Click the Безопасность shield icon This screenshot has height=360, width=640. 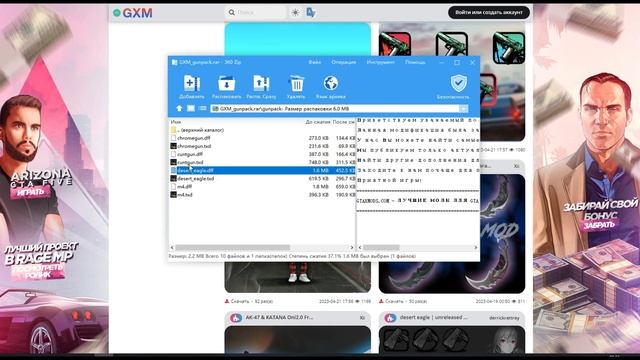(458, 83)
